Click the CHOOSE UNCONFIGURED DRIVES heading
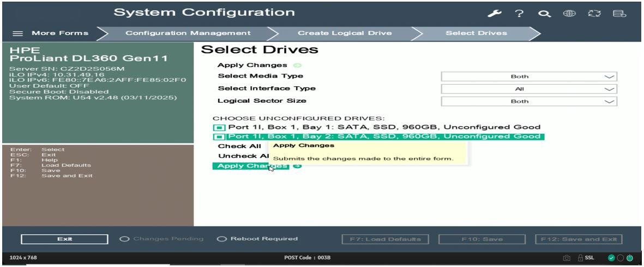 click(x=299, y=118)
